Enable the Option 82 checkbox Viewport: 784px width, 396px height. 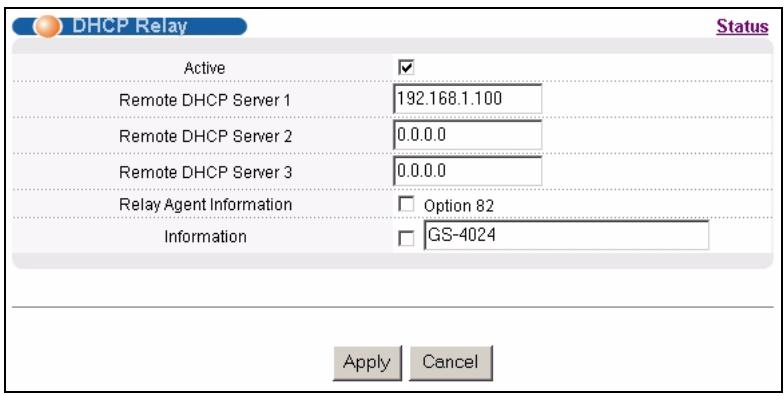(406, 204)
